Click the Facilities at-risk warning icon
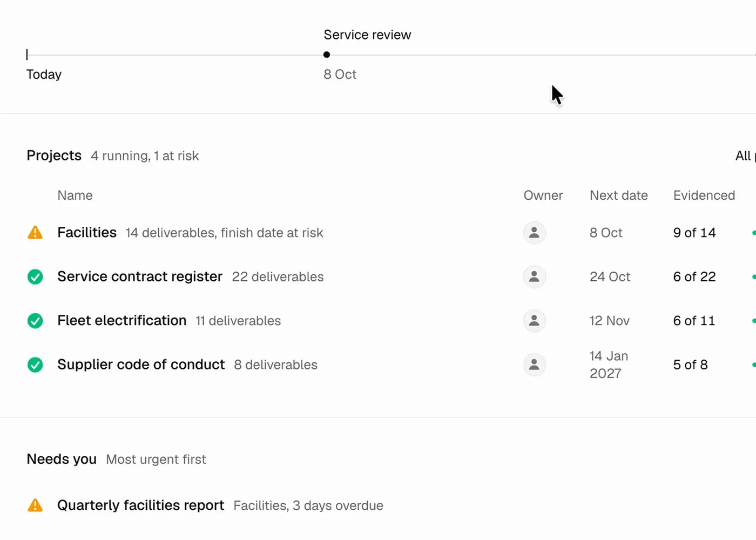This screenshot has height=540, width=756. tap(35, 233)
